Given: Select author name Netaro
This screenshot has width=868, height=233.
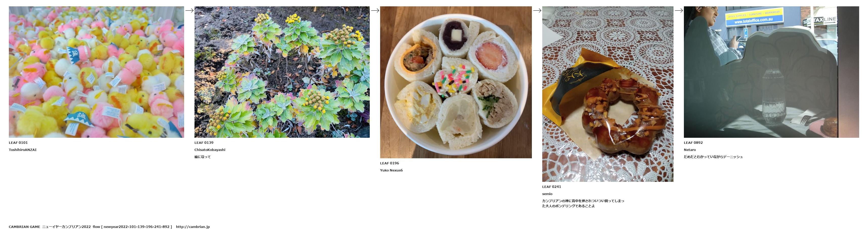Looking at the screenshot, I should pos(690,150).
